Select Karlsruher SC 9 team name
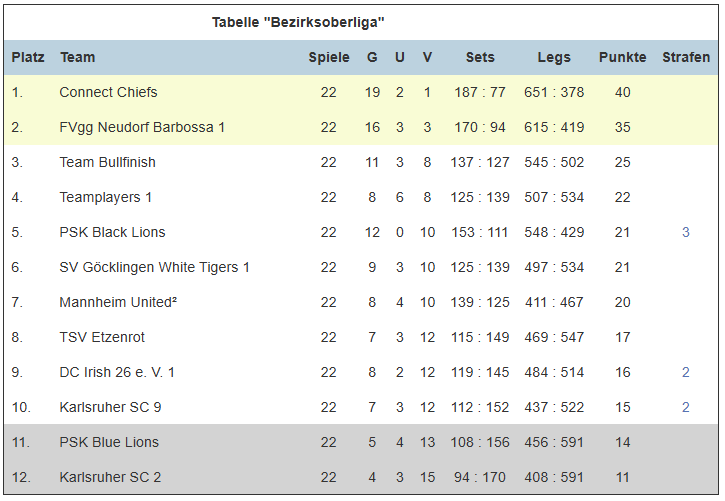 [110, 407]
